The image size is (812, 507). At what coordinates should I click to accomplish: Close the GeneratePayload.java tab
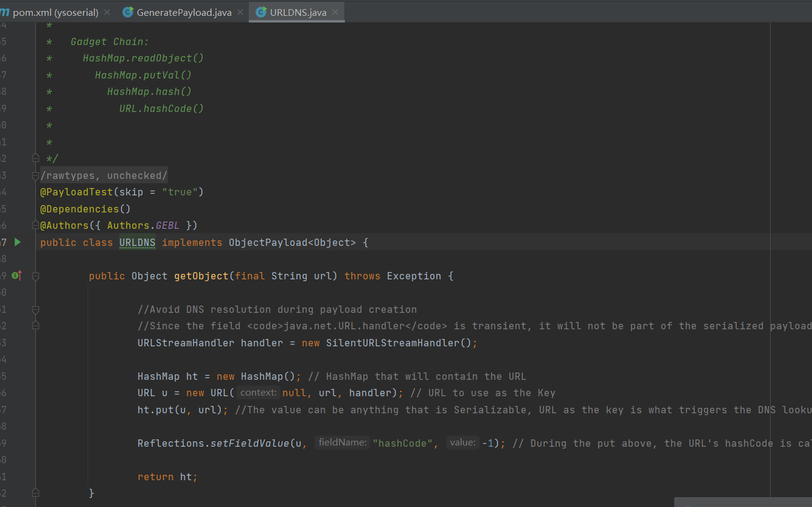pyautogui.click(x=240, y=12)
